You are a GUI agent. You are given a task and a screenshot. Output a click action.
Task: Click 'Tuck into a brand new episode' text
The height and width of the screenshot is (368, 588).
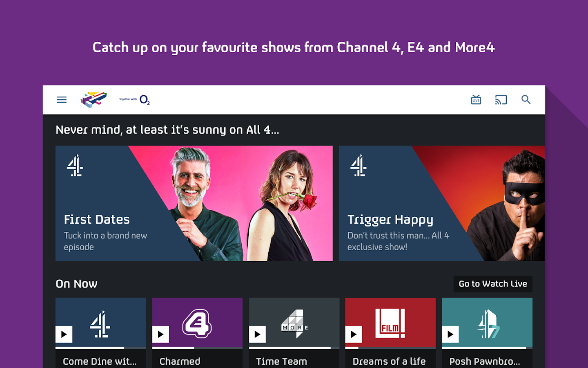[x=105, y=241]
